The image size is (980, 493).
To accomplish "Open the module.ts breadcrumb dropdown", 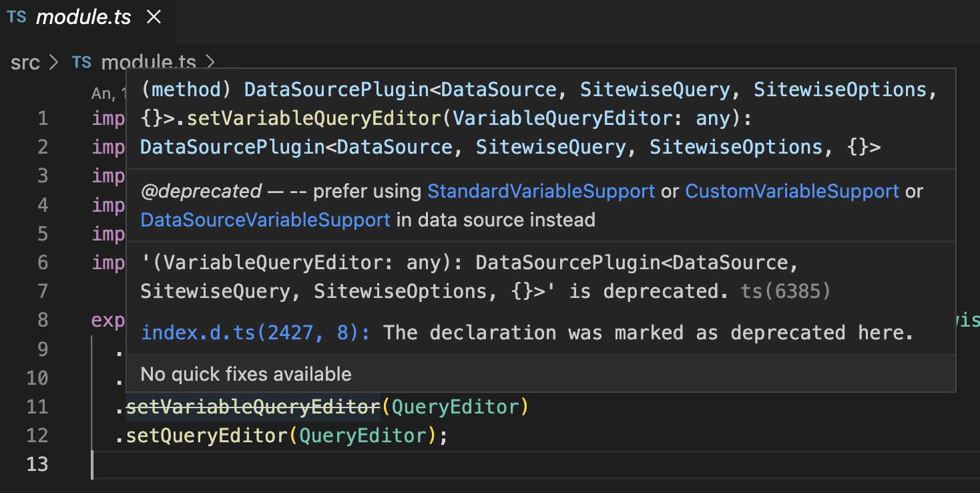I will pyautogui.click(x=148, y=62).
